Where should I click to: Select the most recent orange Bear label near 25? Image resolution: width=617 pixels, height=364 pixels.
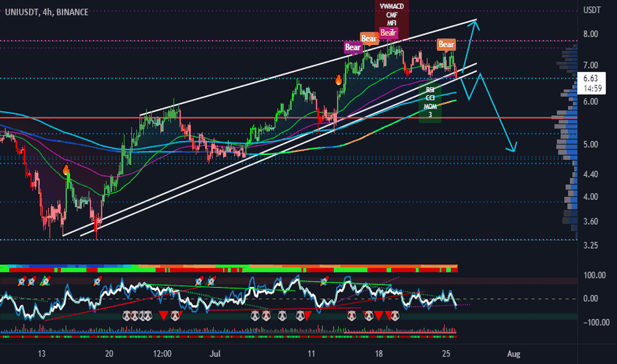click(446, 44)
